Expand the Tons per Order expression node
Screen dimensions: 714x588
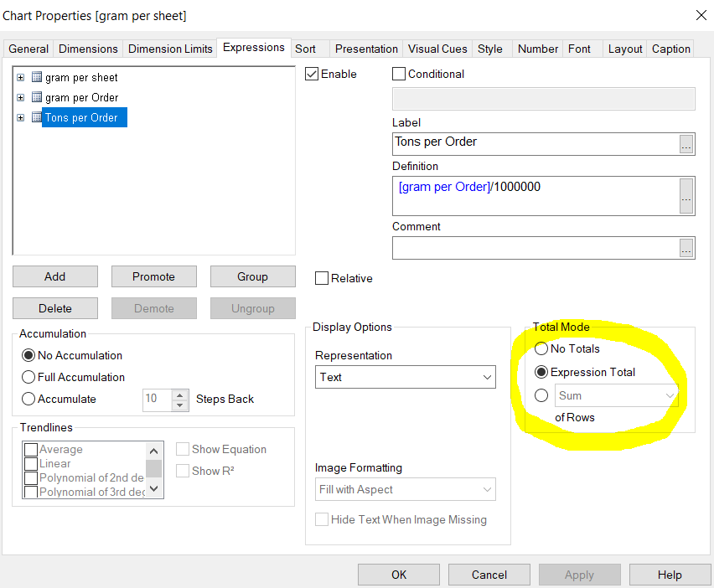[x=21, y=117]
